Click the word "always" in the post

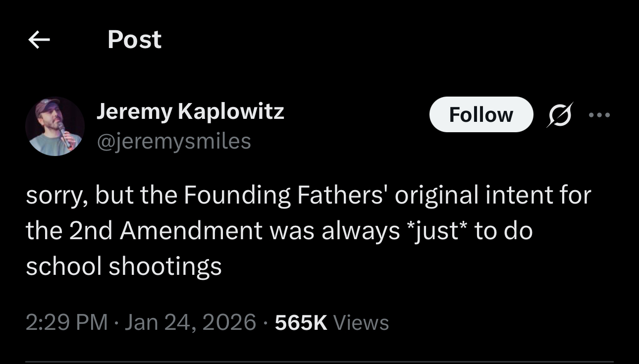[361, 231]
